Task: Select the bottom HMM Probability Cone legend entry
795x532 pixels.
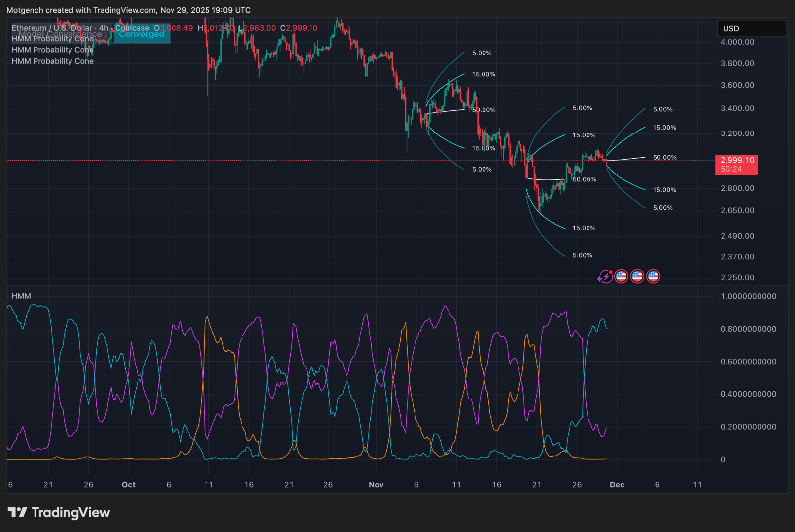Action: click(x=53, y=61)
